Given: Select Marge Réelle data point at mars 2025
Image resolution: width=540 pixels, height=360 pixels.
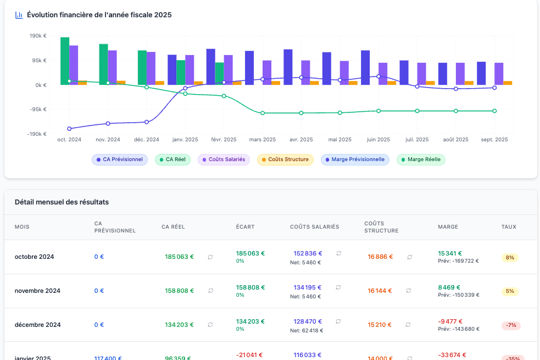Looking at the screenshot, I should coord(262,113).
